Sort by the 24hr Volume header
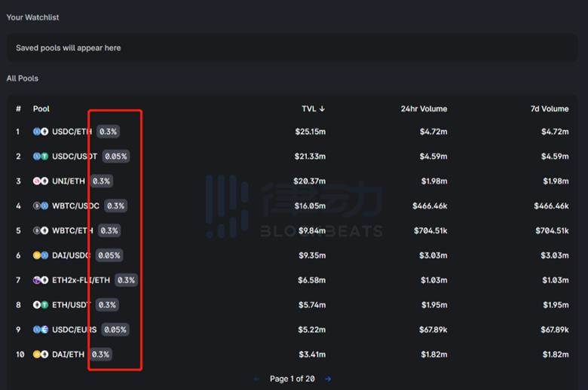The width and height of the screenshot is (588, 390). 424,108
